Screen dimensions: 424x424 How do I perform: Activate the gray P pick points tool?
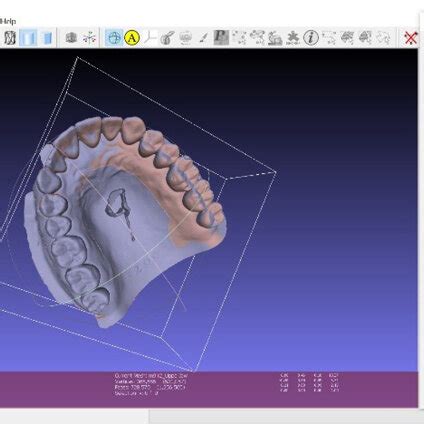coord(221,37)
